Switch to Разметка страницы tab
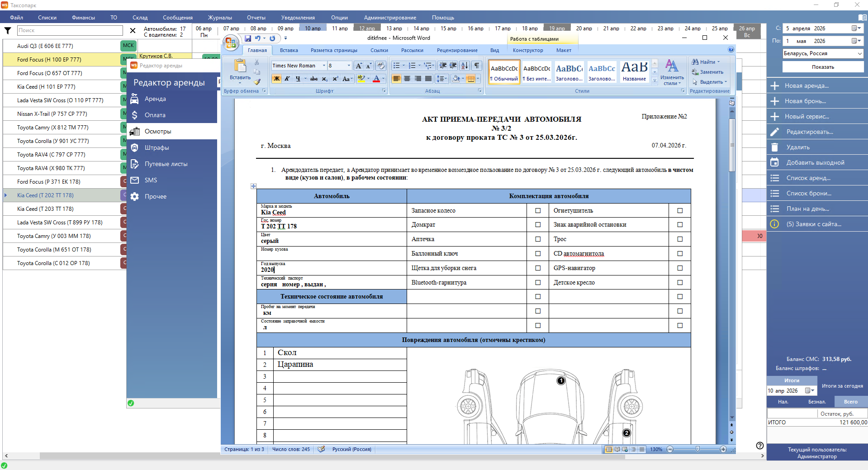This screenshot has width=868, height=470. 334,50
